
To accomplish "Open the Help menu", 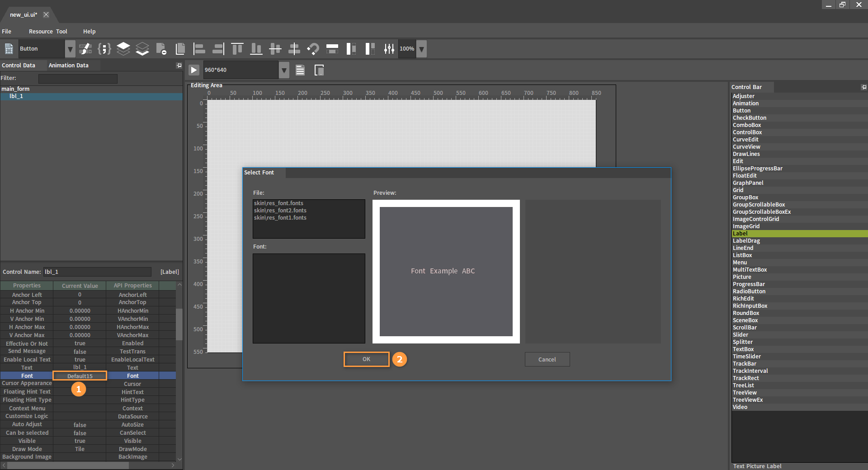I will pyautogui.click(x=89, y=32).
